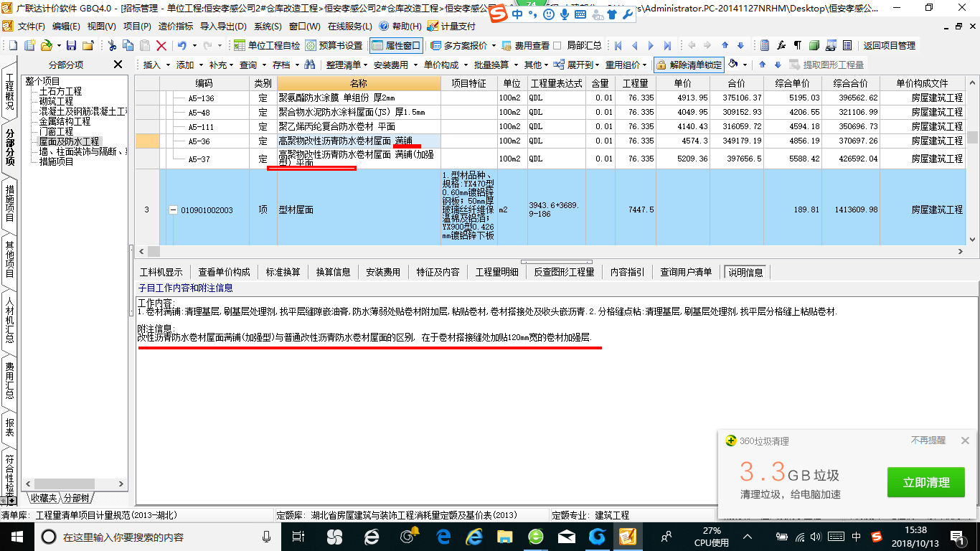Click 费用查看 toolbar button

525,45
